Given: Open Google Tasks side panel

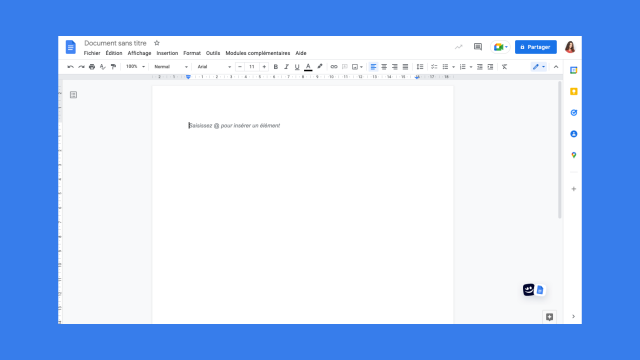Looking at the screenshot, I should click(x=573, y=113).
